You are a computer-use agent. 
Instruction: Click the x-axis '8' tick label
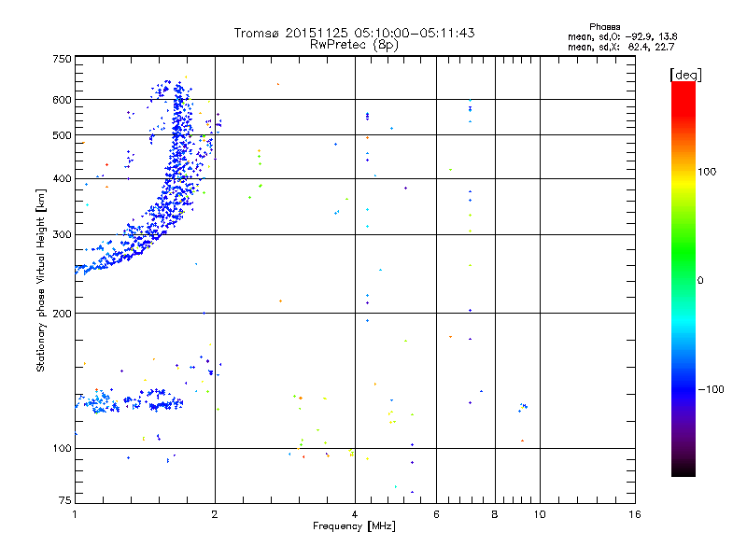495,514
